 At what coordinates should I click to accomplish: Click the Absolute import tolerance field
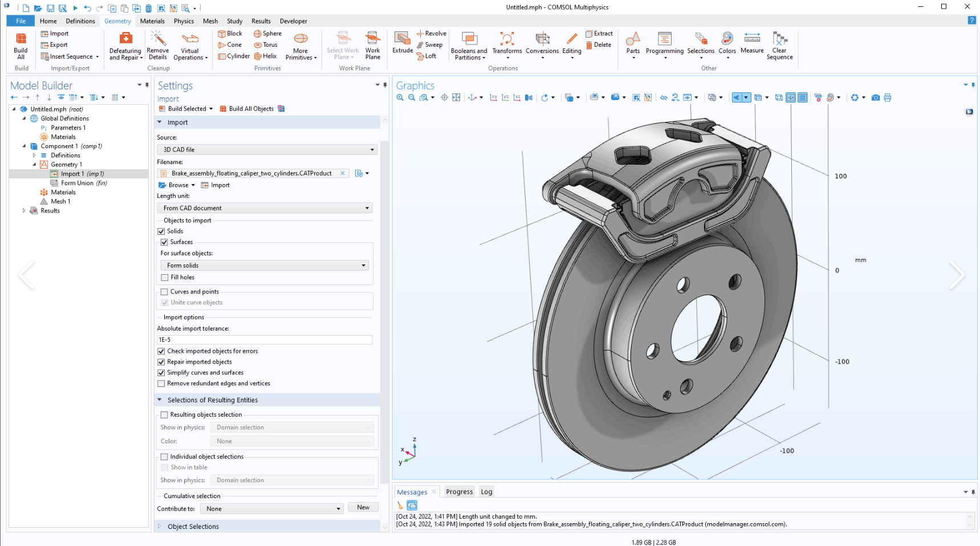pyautogui.click(x=265, y=340)
